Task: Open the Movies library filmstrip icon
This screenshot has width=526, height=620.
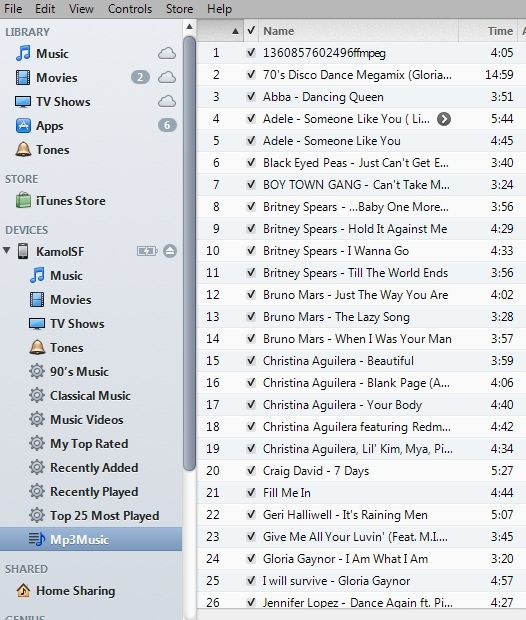Action: click(x=23, y=78)
